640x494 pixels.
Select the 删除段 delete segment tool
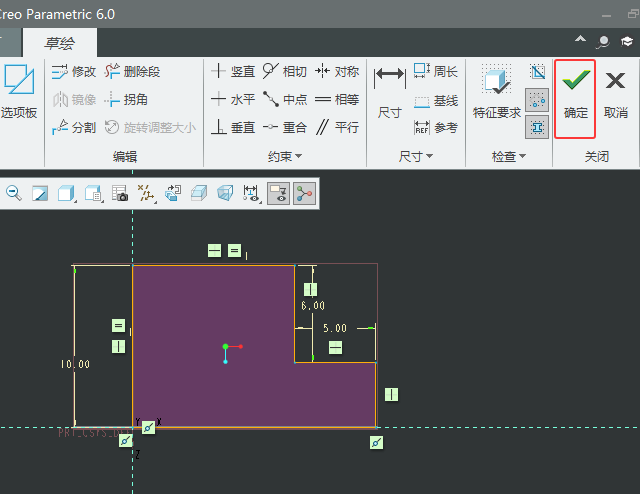(x=131, y=72)
